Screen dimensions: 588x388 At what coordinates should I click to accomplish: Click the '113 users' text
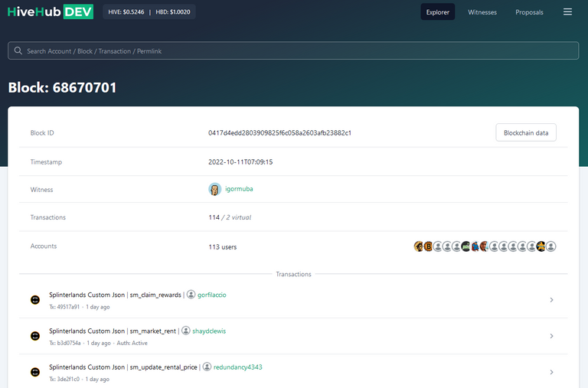click(x=222, y=247)
